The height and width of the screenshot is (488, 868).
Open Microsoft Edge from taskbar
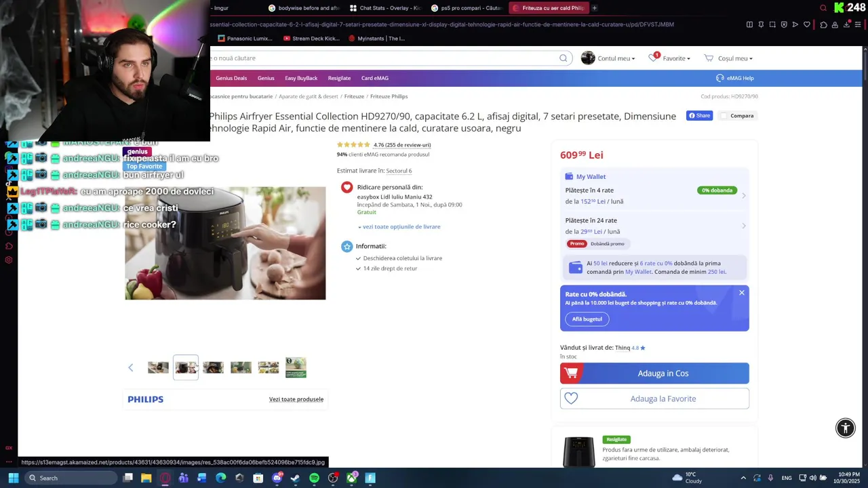(220, 478)
